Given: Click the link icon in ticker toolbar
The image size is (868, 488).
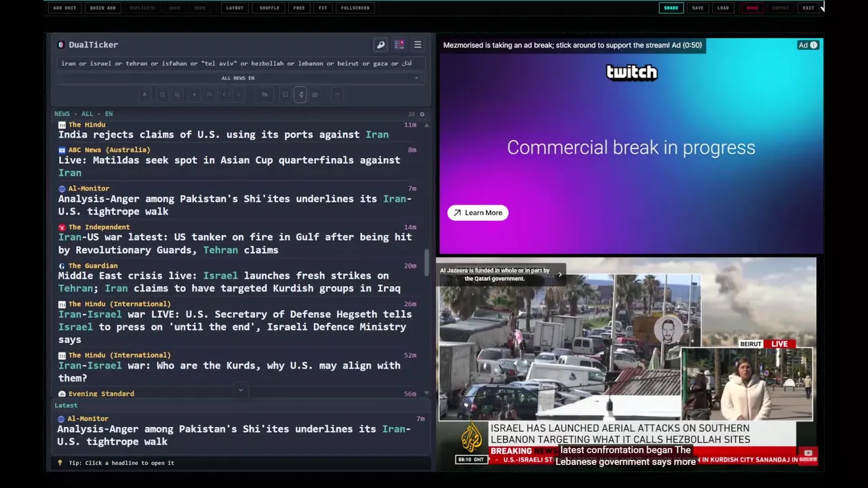Looking at the screenshot, I should tap(315, 94).
